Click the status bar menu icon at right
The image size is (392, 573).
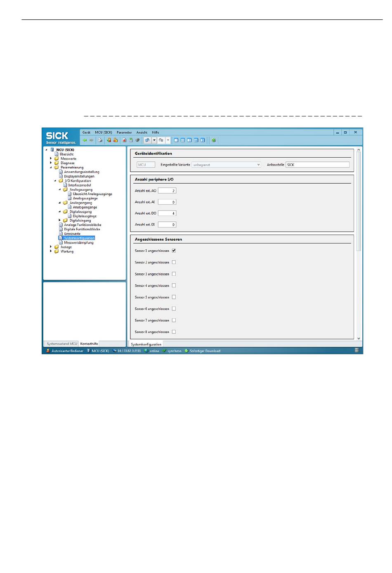[x=357, y=350]
